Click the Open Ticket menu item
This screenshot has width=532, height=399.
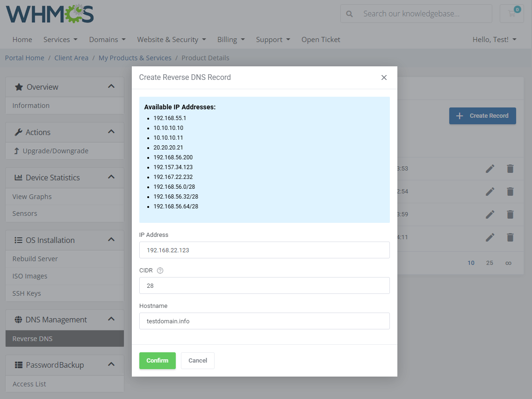(321, 39)
